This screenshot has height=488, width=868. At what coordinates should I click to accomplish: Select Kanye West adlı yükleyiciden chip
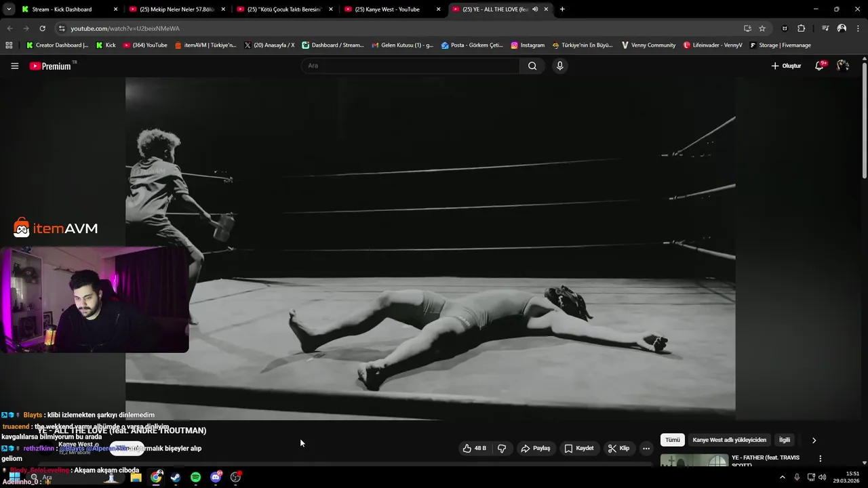[x=730, y=440]
